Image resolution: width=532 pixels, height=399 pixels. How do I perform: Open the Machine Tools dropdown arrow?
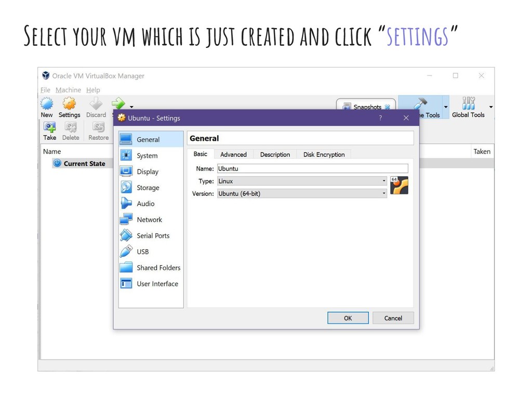[446, 107]
